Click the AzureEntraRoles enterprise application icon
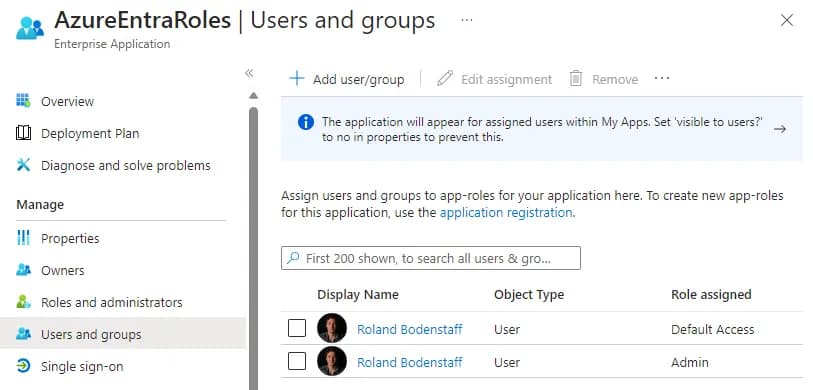The width and height of the screenshot is (813, 390). tap(30, 28)
